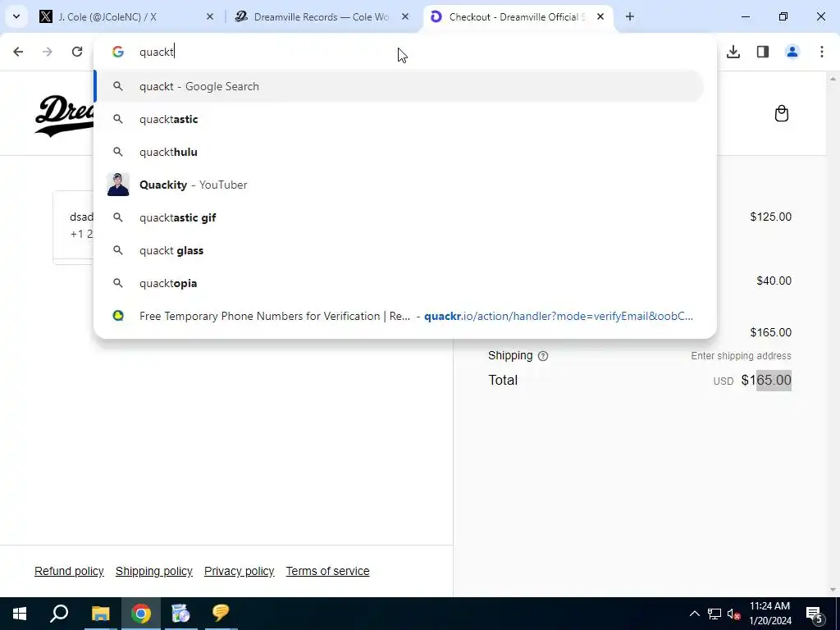Expand the tab search dropdown arrow
The width and height of the screenshot is (840, 630).
(x=16, y=16)
